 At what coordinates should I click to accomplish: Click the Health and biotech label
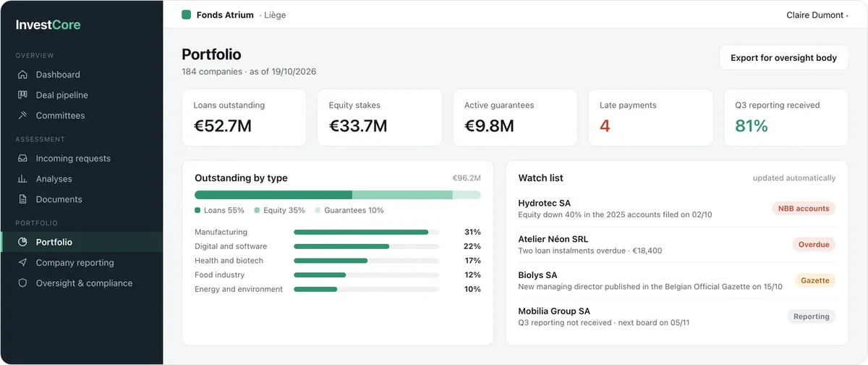[x=229, y=261]
